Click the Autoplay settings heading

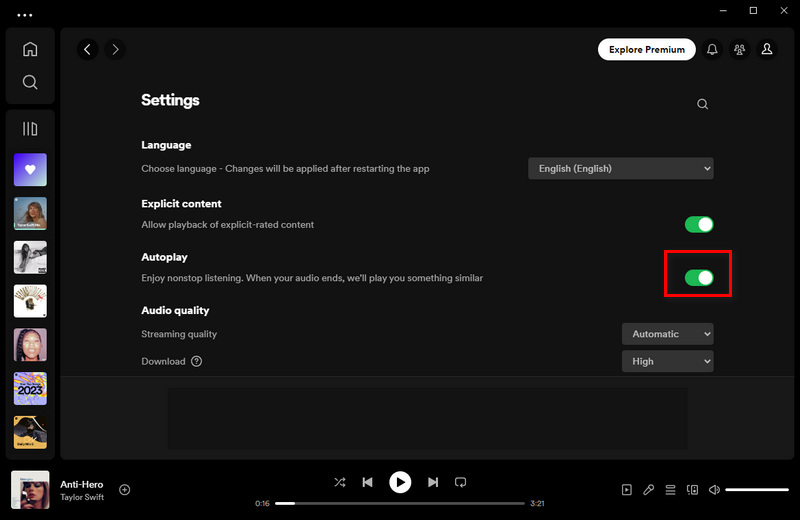tap(164, 257)
